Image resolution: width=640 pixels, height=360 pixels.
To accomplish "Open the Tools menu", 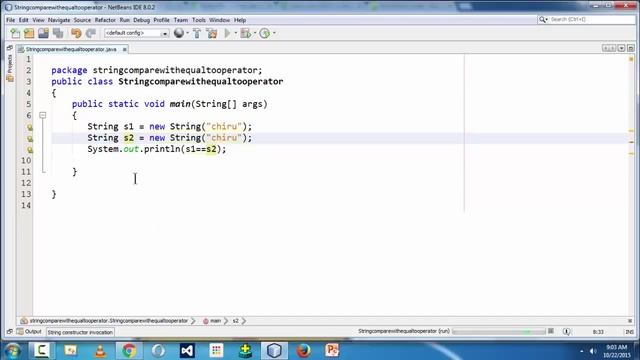I will click(199, 20).
